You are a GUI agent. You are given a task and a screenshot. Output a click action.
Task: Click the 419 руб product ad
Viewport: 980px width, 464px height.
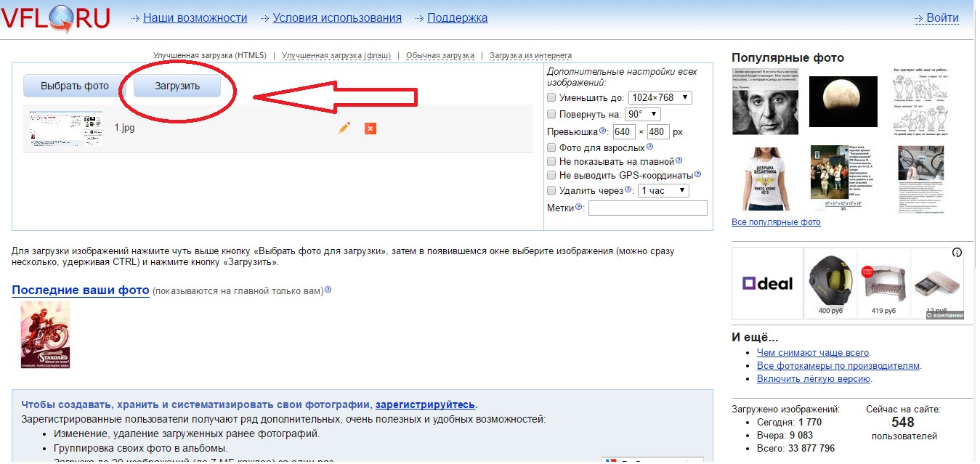point(884,282)
